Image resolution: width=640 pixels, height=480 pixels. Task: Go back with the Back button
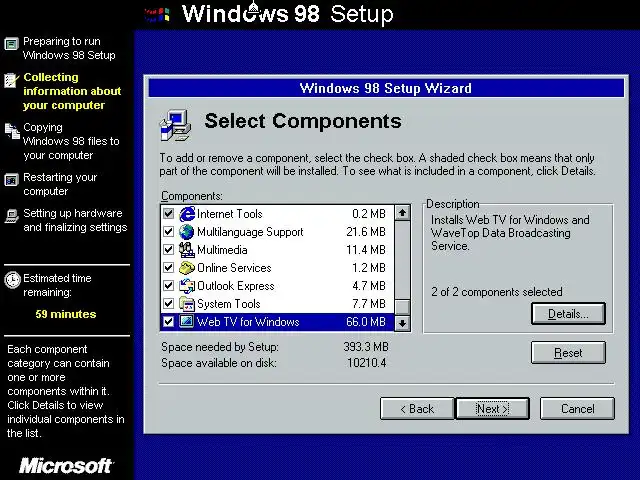pos(417,409)
